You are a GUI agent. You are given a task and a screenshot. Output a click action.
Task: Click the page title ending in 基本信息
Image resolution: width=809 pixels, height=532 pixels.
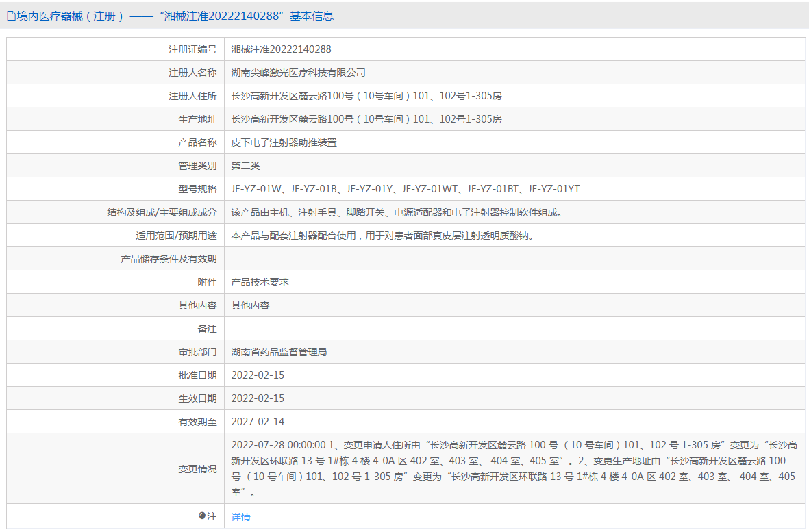coord(175,16)
